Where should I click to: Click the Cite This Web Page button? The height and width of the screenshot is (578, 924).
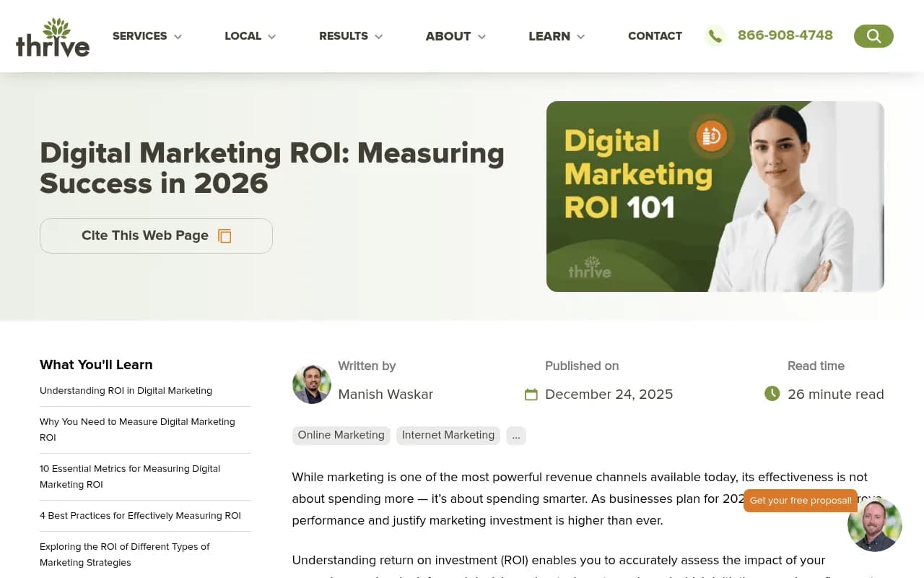click(156, 236)
